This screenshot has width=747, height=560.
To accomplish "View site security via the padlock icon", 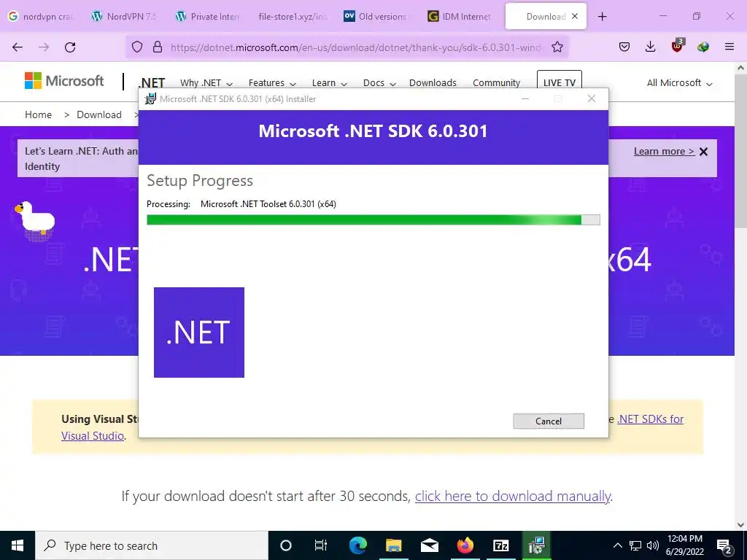I will (158, 47).
